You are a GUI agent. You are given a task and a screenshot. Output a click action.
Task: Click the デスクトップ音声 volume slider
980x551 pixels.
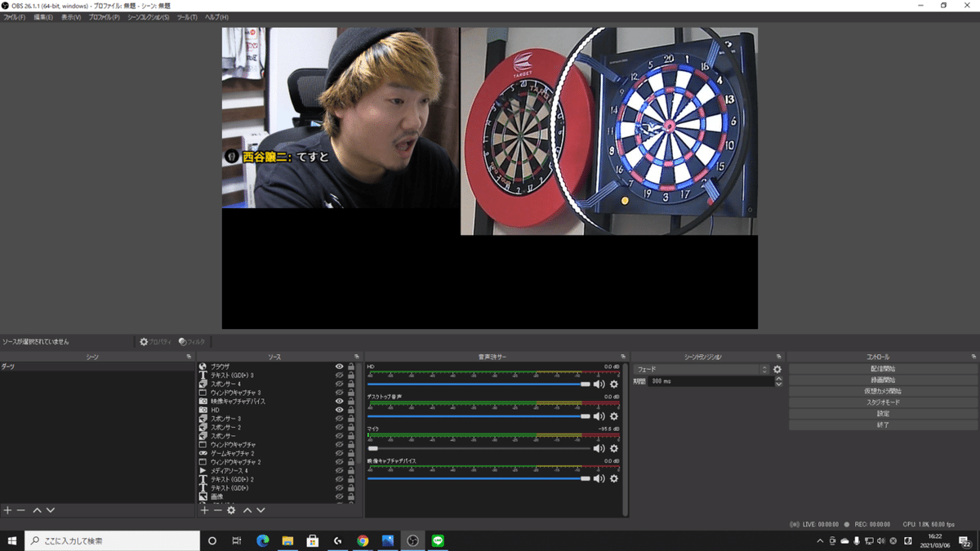coord(479,416)
